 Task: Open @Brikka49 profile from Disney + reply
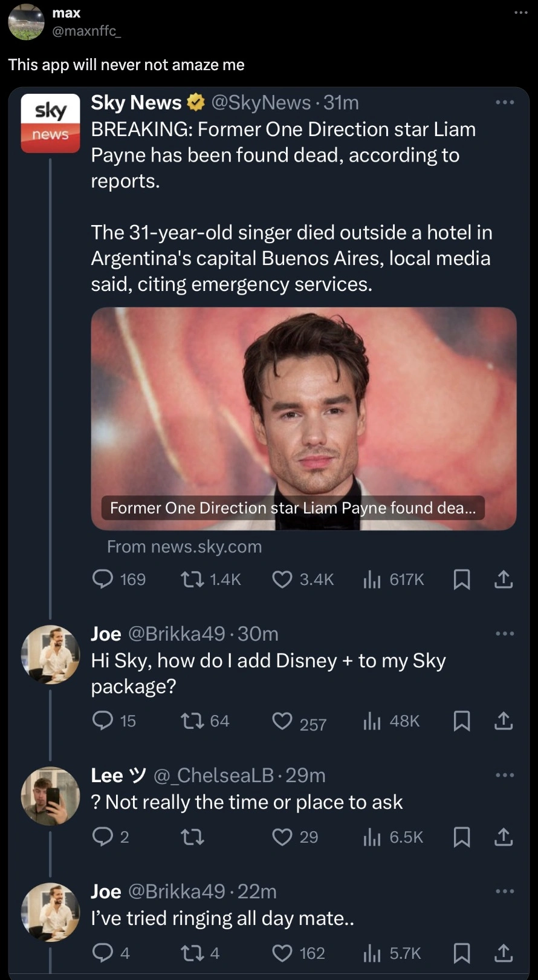pos(177,633)
